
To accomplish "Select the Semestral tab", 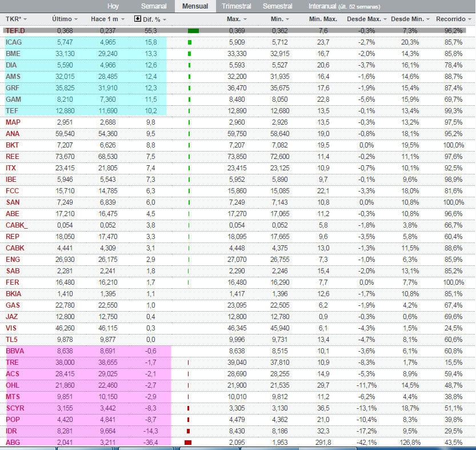I will pos(277,6).
